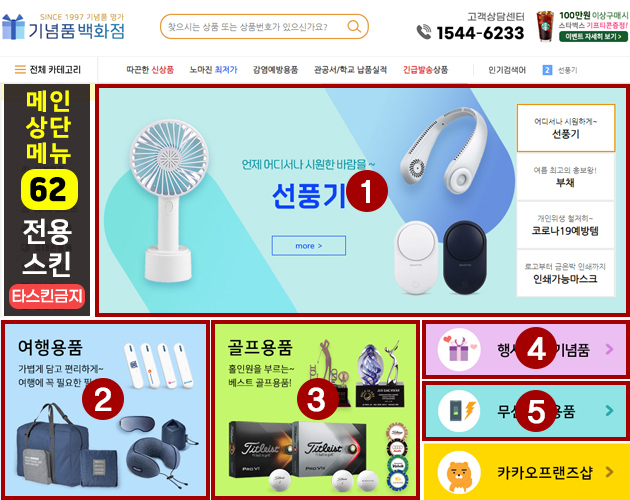
Task: Open the 따끈한 신상품 menu item
Action: pos(150,70)
